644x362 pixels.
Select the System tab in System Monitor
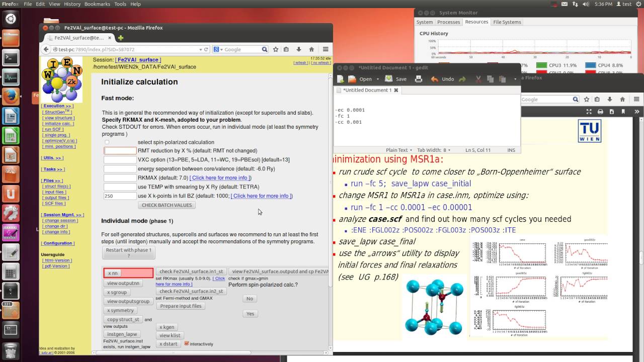[425, 22]
